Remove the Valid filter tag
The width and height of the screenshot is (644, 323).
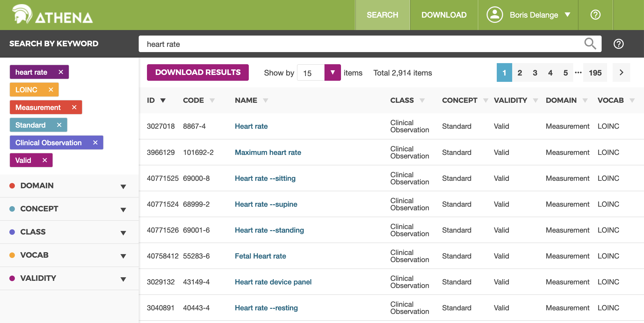click(x=45, y=160)
